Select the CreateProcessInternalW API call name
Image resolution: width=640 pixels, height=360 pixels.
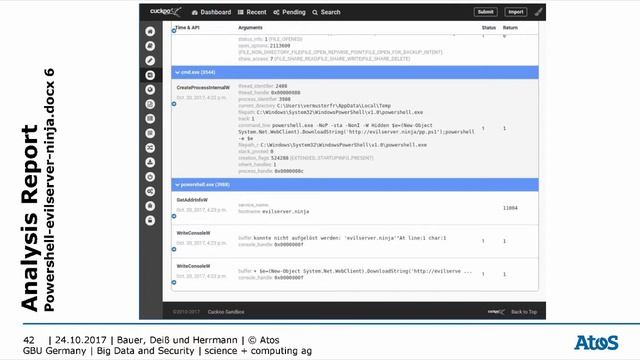[x=203, y=88]
